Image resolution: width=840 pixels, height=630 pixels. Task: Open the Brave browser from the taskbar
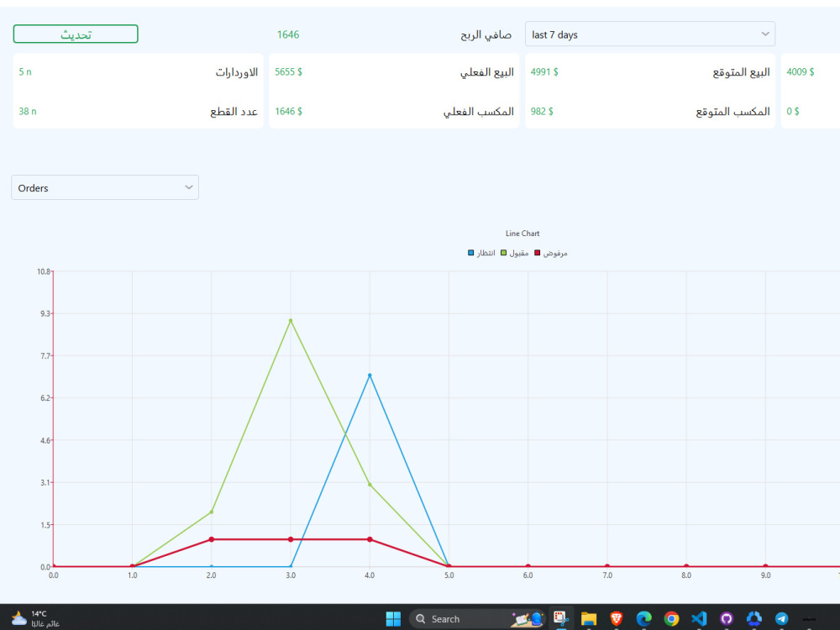pos(616,618)
